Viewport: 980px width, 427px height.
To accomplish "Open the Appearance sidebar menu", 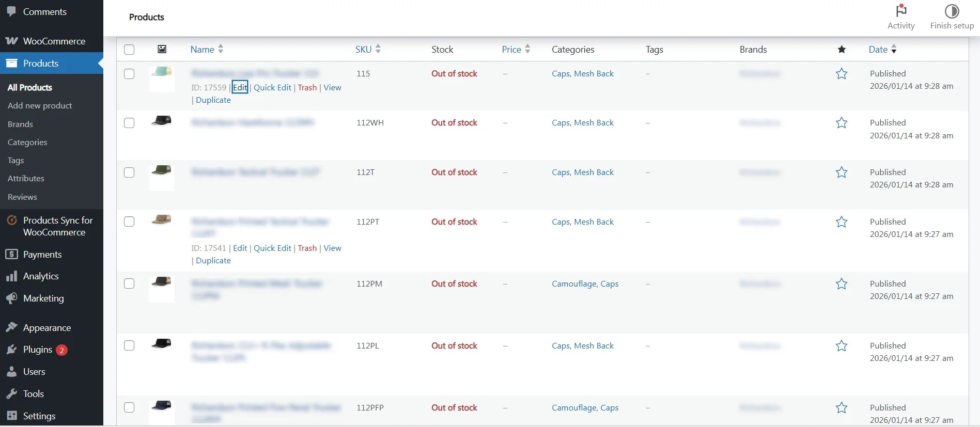I will tap(47, 327).
